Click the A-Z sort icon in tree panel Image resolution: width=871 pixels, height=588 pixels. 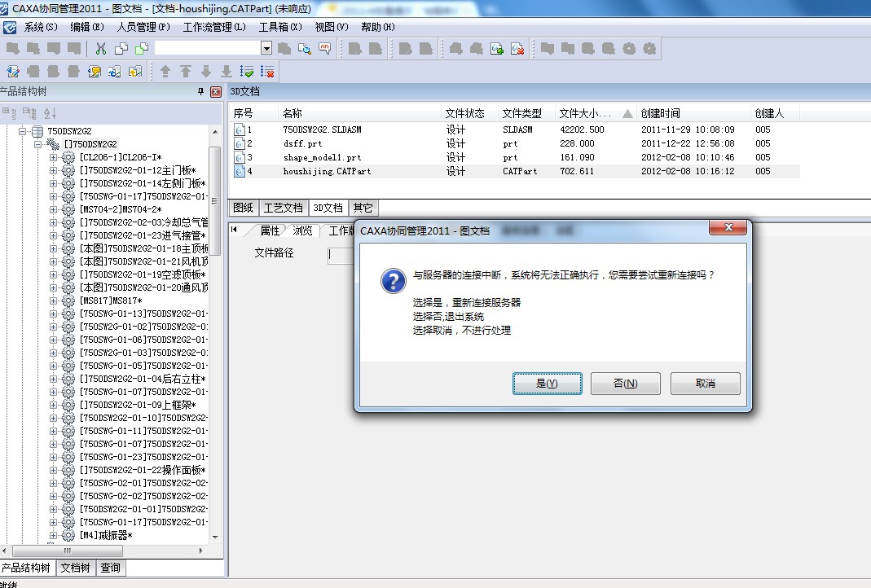point(50,113)
